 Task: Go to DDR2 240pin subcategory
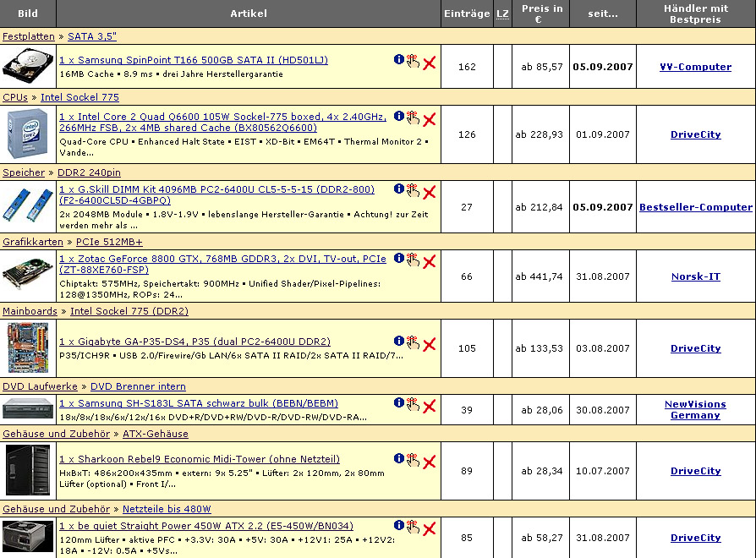(x=89, y=172)
